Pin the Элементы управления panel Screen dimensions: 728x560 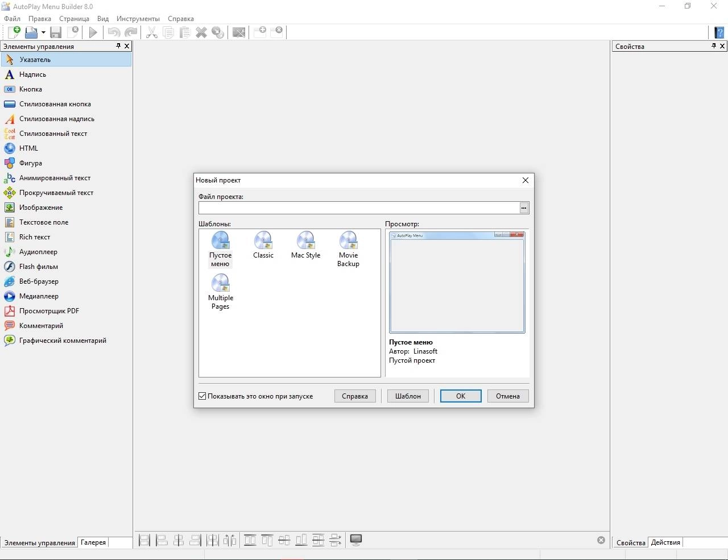pyautogui.click(x=118, y=46)
